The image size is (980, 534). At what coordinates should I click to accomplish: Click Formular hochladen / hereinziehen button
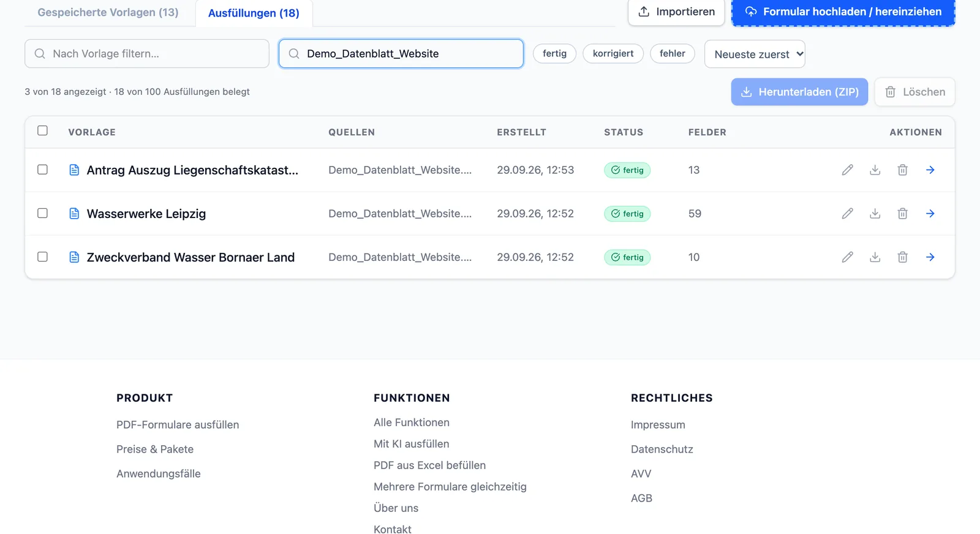(843, 12)
